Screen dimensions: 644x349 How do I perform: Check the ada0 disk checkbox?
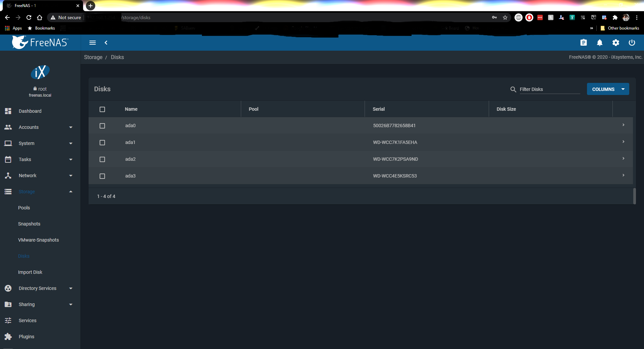(102, 126)
